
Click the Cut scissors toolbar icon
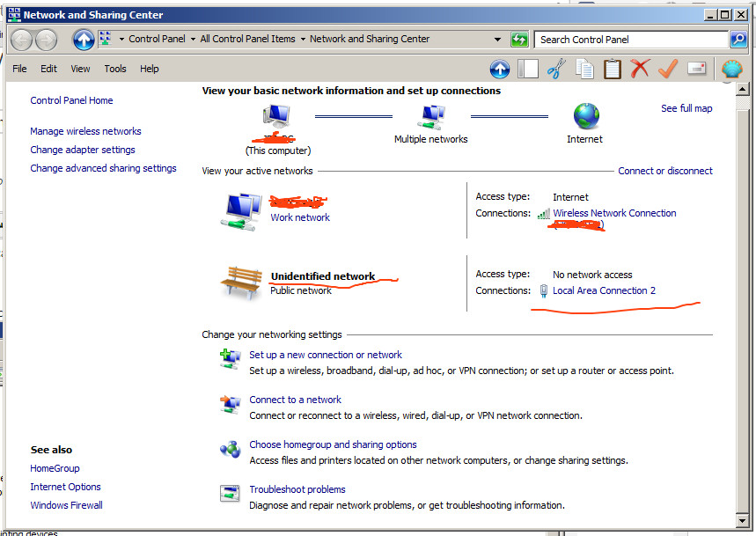coord(556,69)
